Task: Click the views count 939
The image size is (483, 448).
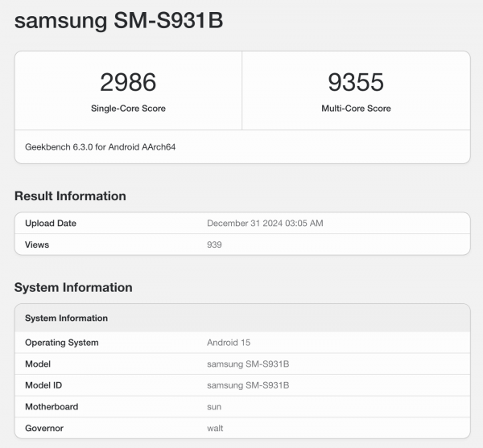Action: click(x=214, y=245)
